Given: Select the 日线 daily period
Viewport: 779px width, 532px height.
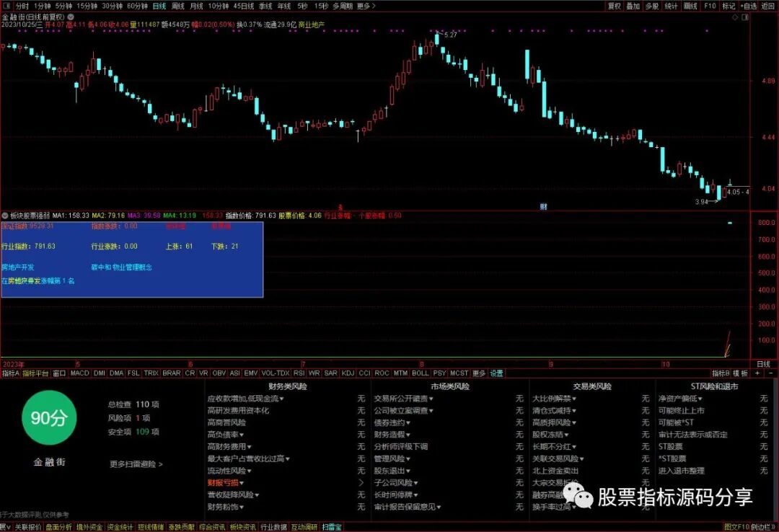Looking at the screenshot, I should coord(159,6).
